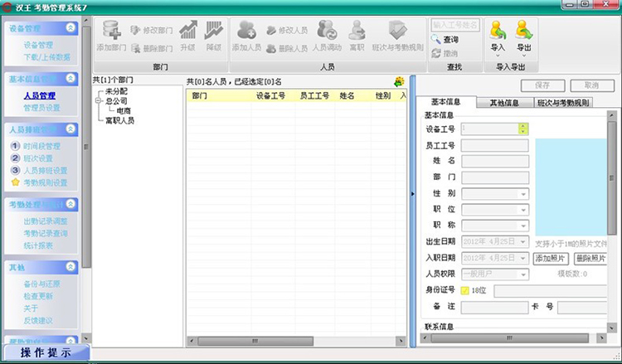Image resolution: width=622 pixels, height=364 pixels.
Task: Click the Upgrade (升级) department icon
Action: pyautogui.click(x=188, y=30)
